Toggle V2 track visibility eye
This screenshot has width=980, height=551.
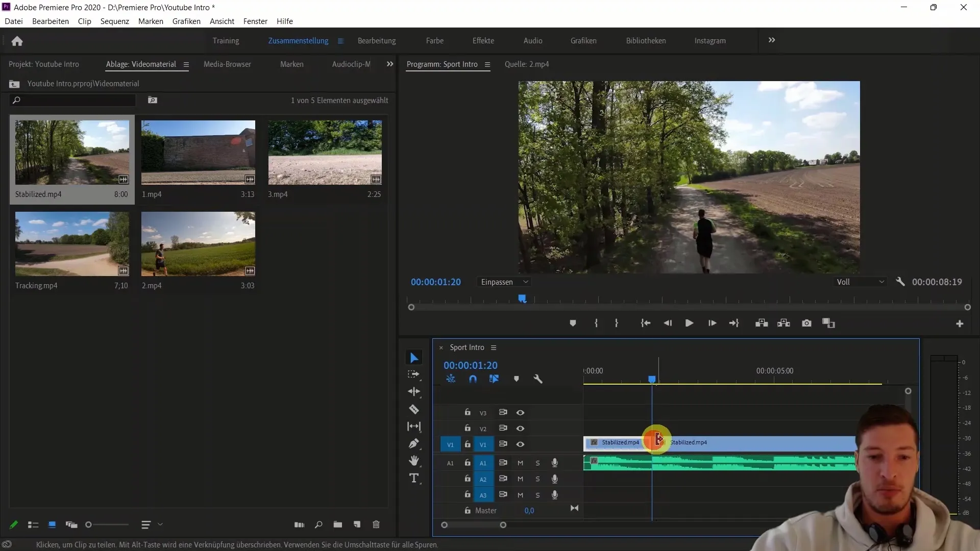click(520, 429)
